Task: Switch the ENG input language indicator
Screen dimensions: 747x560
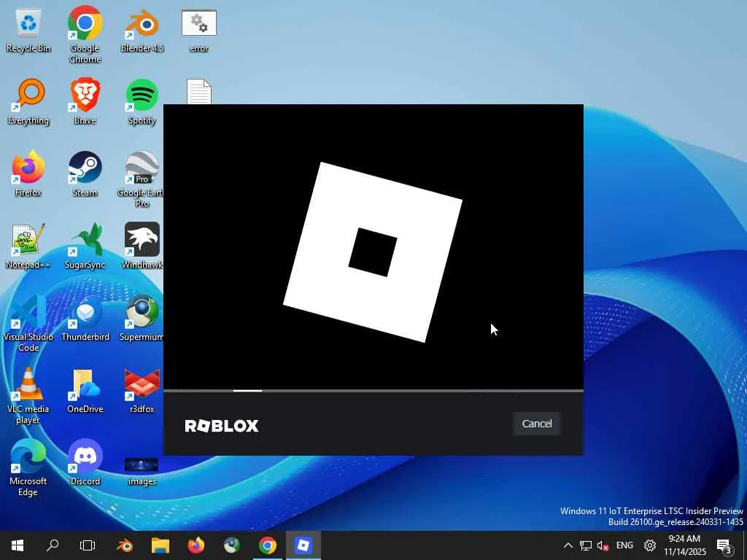Action: pyautogui.click(x=624, y=545)
